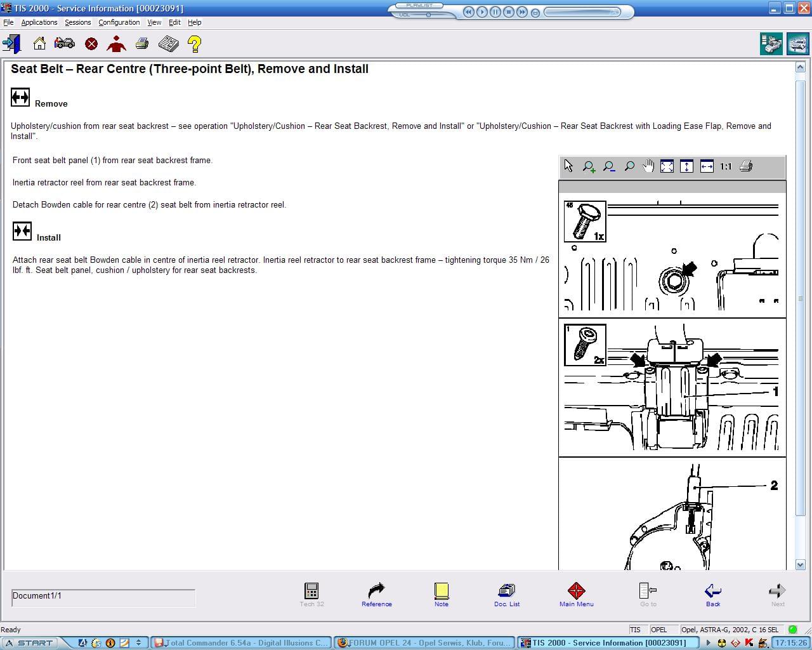Click the document scrollbar up arrow
The height and width of the screenshot is (650, 812).
coord(800,67)
